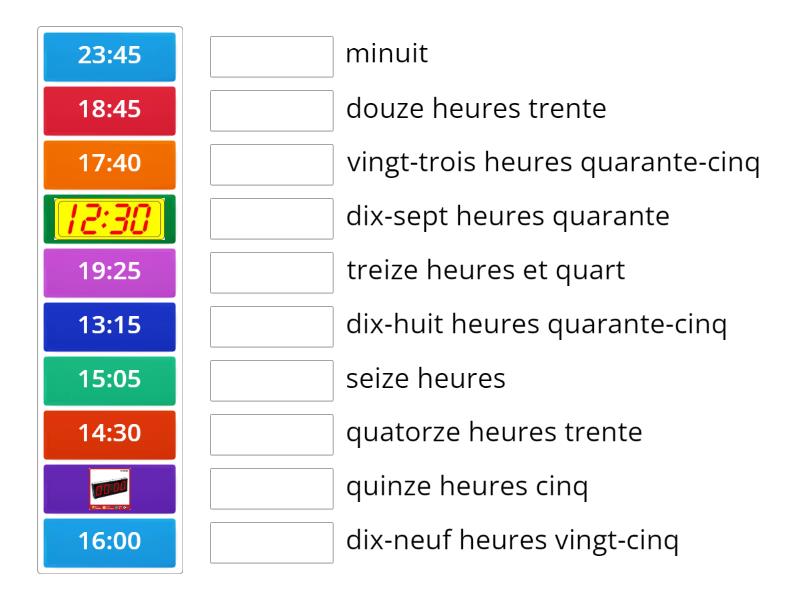Image resolution: width=800 pixels, height=600 pixels.
Task: Select box next to dix-huit heures quarante-cinq
Action: 271,326
